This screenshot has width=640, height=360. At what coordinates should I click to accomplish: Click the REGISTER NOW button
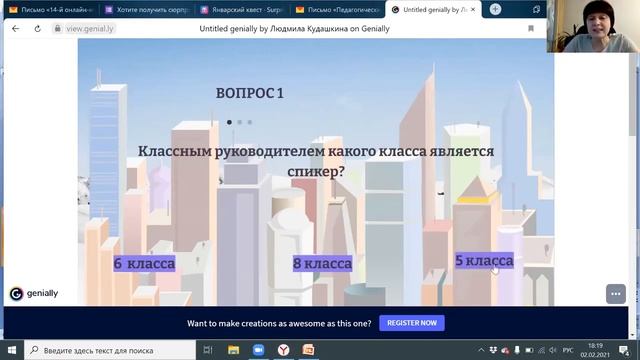[412, 323]
